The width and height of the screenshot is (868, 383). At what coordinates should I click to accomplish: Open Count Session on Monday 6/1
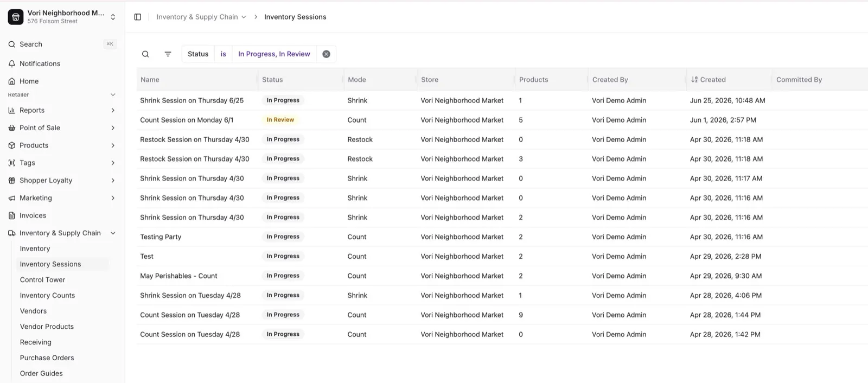click(x=187, y=120)
